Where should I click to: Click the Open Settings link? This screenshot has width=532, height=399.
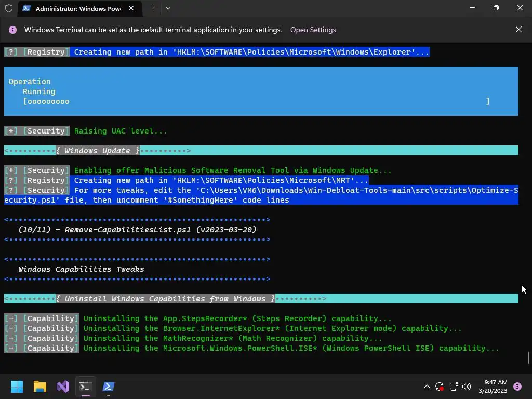(x=313, y=30)
